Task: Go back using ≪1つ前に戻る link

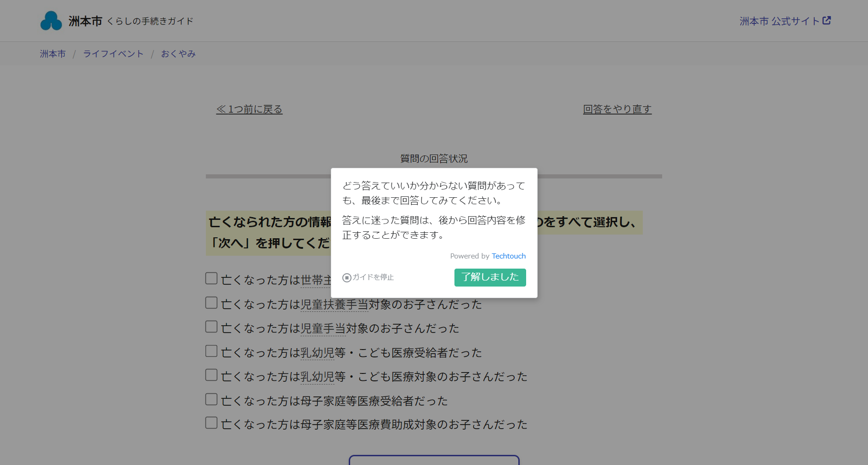Action: coord(249,109)
